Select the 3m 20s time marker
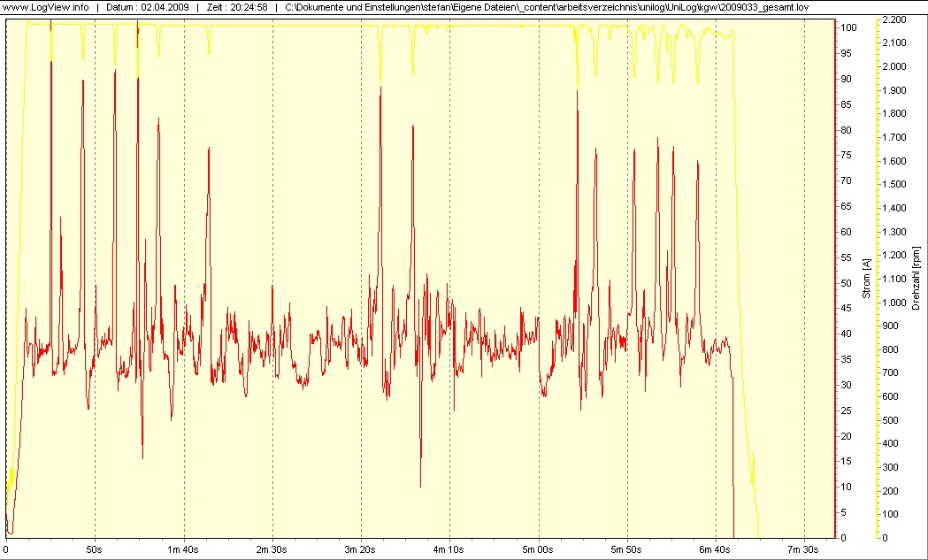928x560 pixels. 361,549
